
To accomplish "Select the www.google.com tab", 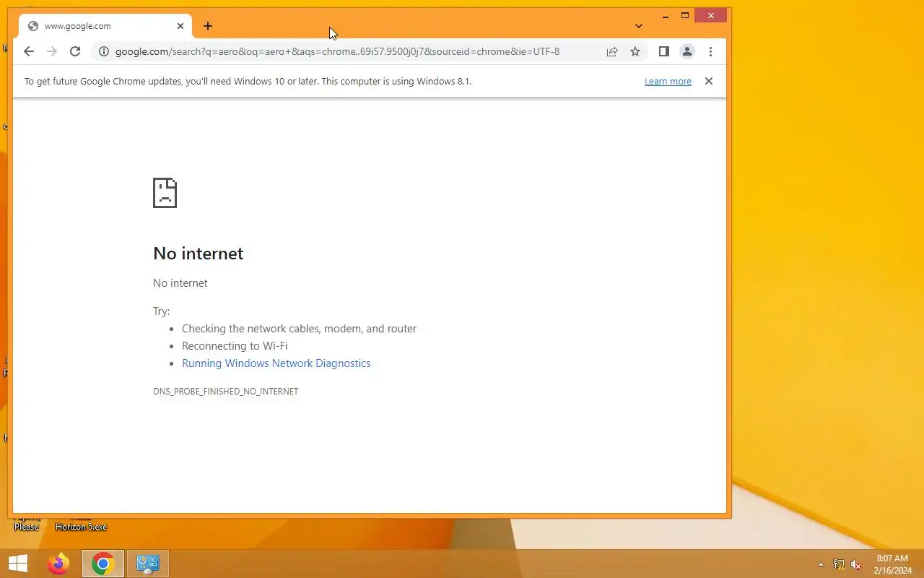I will point(105,26).
